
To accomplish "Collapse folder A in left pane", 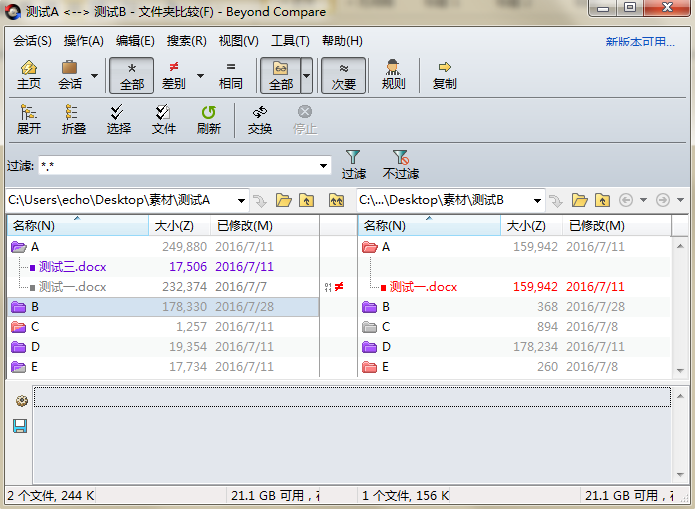I will (x=19, y=247).
